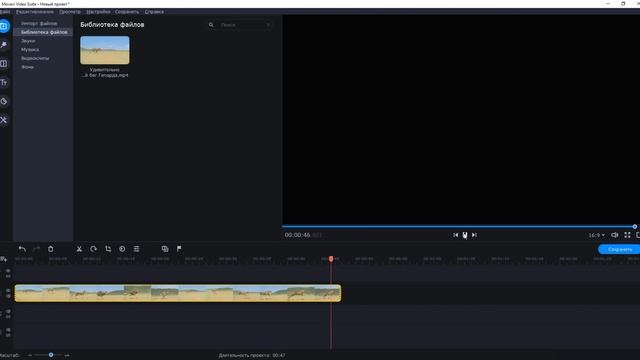
Task: Mute the main video track audio
Action: coord(8,296)
